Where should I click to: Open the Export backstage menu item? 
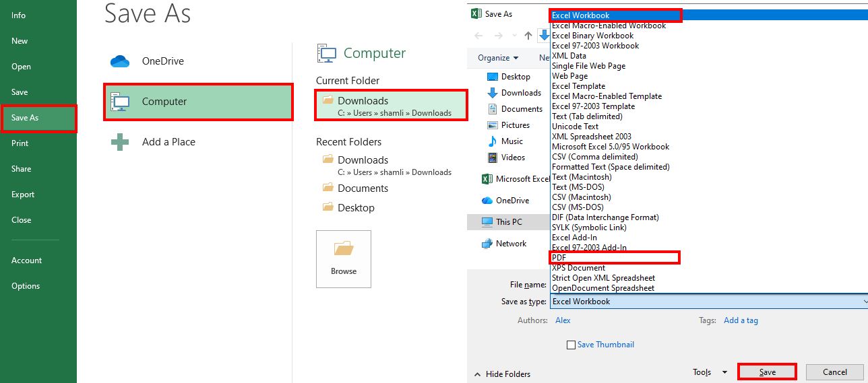click(x=23, y=195)
